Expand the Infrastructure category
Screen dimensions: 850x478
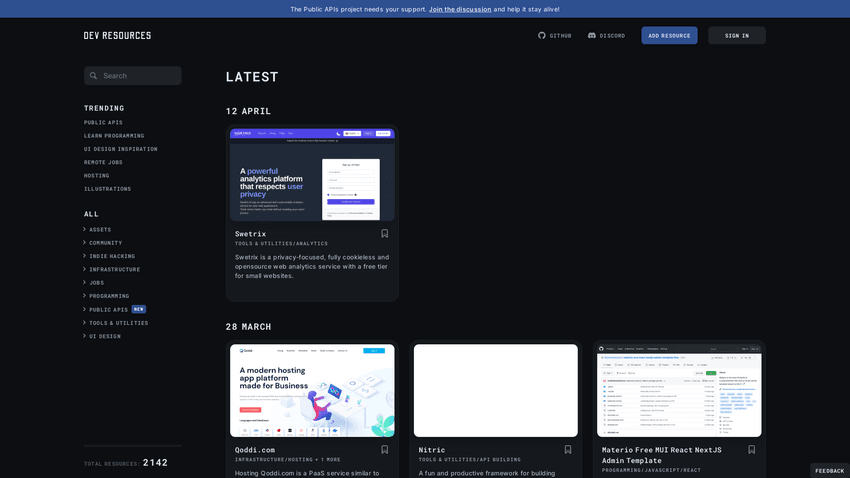[85, 269]
